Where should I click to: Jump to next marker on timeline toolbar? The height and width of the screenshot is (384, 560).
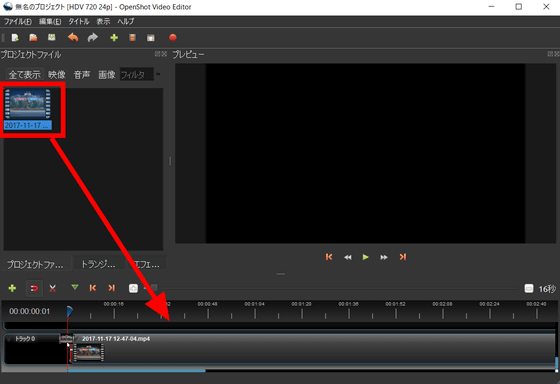[x=112, y=288]
